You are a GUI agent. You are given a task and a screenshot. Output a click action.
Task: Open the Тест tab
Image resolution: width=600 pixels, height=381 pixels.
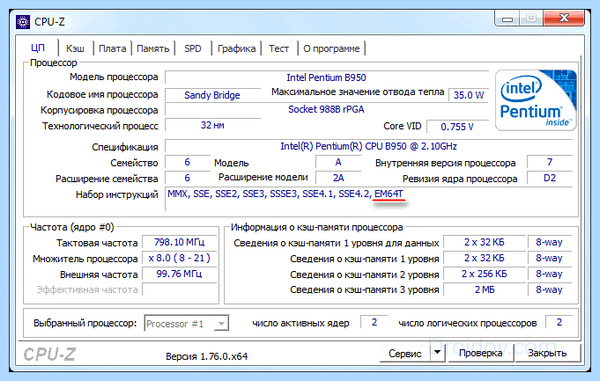point(278,49)
